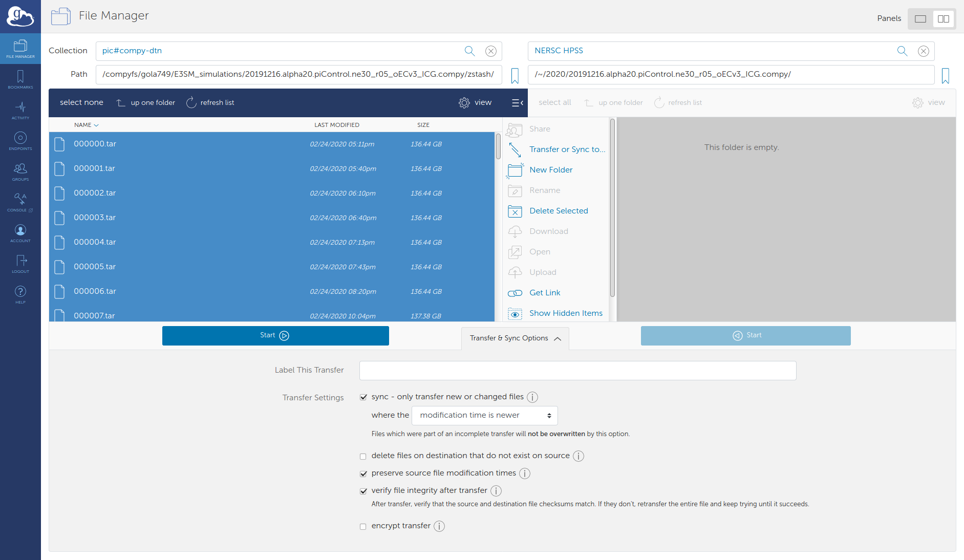Click the right panel Path field
This screenshot has width=964, height=560.
[x=731, y=75]
